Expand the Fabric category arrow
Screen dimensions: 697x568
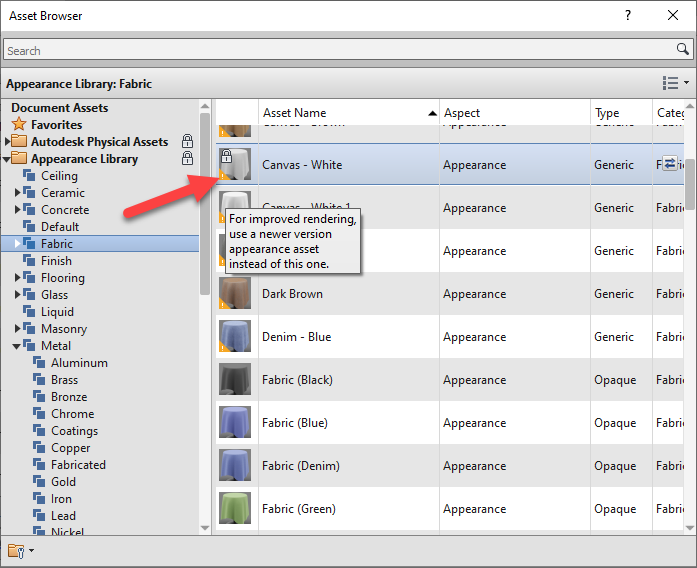[17, 243]
